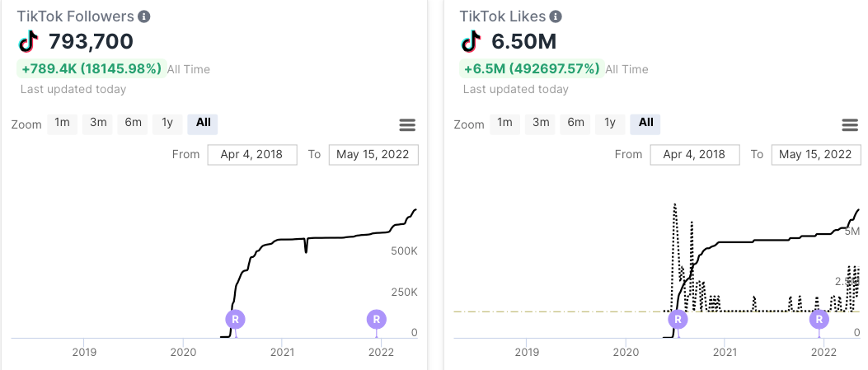Select 1m zoom on Followers chart
Image resolution: width=868 pixels, height=370 pixels.
tap(62, 123)
